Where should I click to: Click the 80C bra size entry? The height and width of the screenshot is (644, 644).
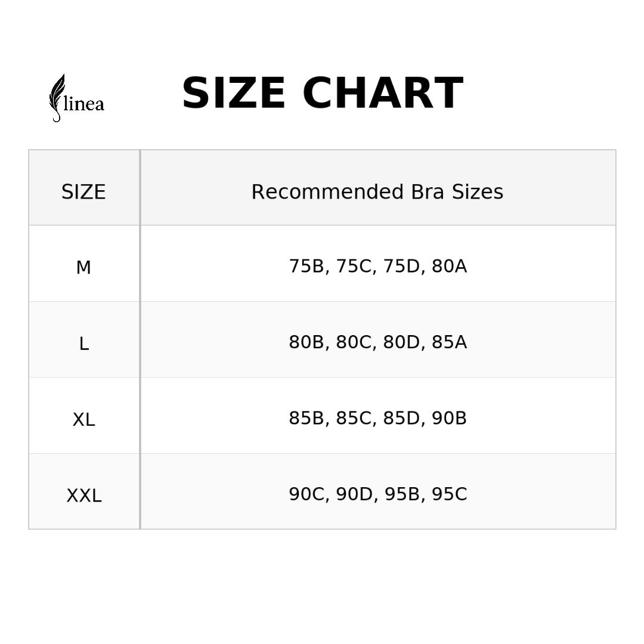click(354, 342)
